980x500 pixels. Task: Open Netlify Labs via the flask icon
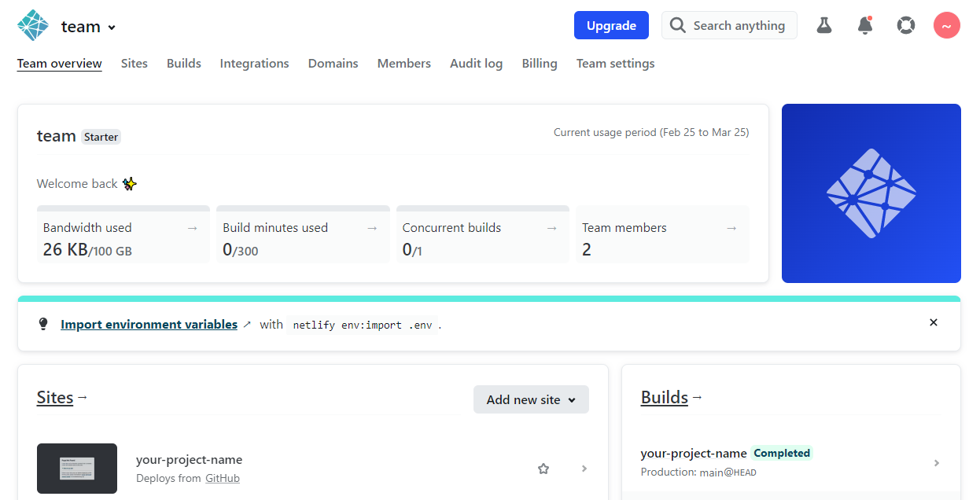pyautogui.click(x=823, y=25)
